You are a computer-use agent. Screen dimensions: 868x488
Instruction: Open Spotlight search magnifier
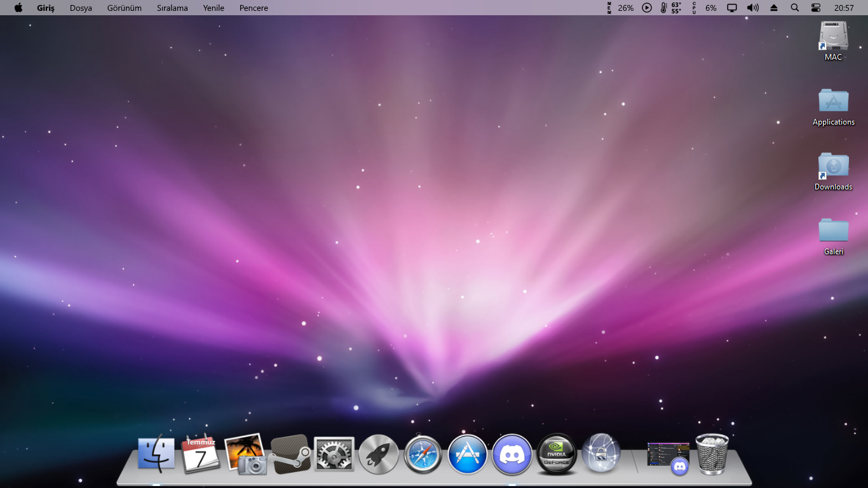pyautogui.click(x=795, y=8)
